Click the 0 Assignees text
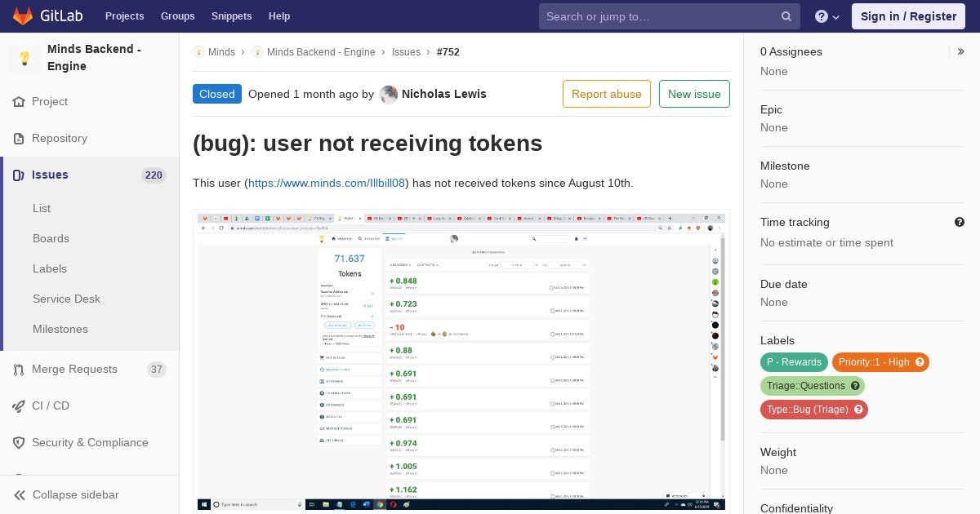Screen dimensions: 980x514 point(791,51)
